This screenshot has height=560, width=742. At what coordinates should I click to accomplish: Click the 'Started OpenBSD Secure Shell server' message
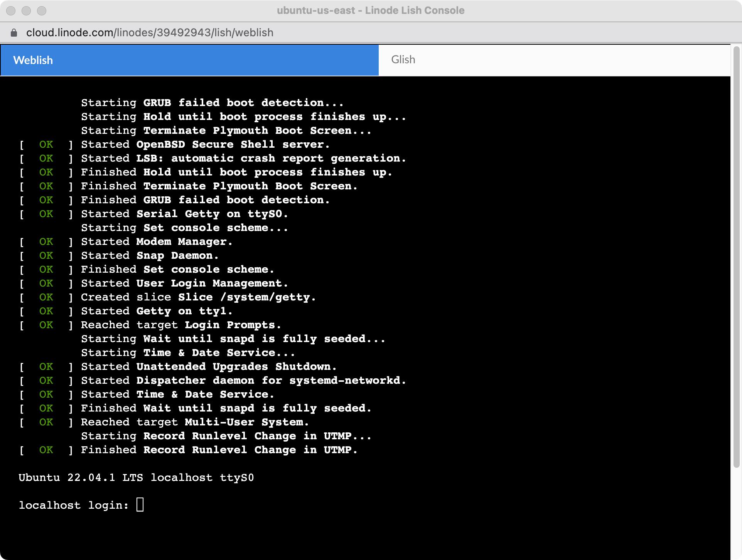(204, 144)
